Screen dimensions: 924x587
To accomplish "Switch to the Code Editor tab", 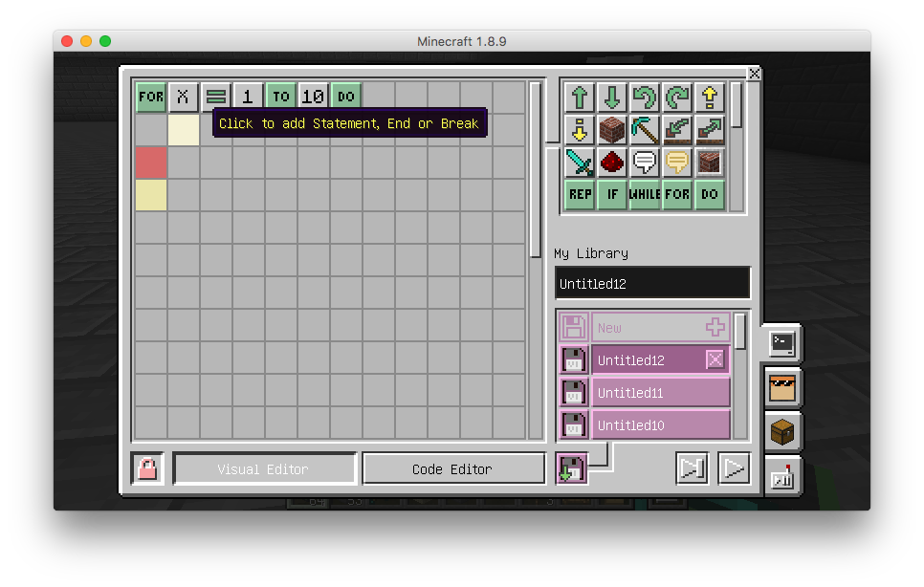I will click(x=453, y=468).
